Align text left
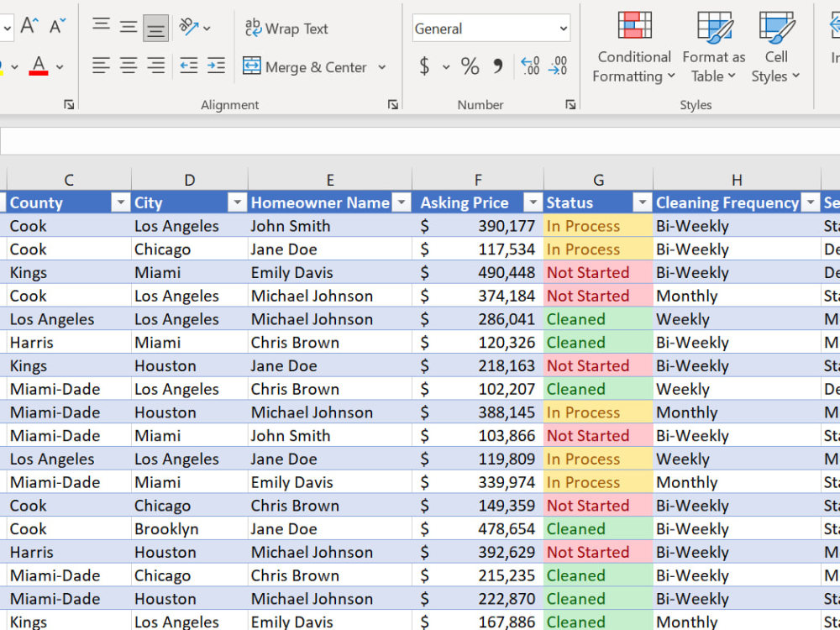This screenshot has height=630, width=840. [101, 66]
